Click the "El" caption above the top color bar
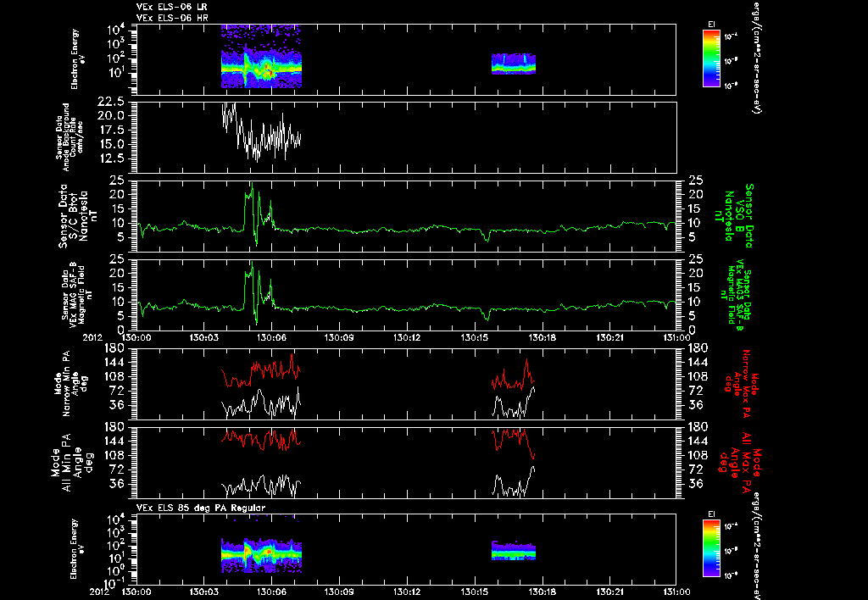The image size is (868, 600). click(711, 24)
